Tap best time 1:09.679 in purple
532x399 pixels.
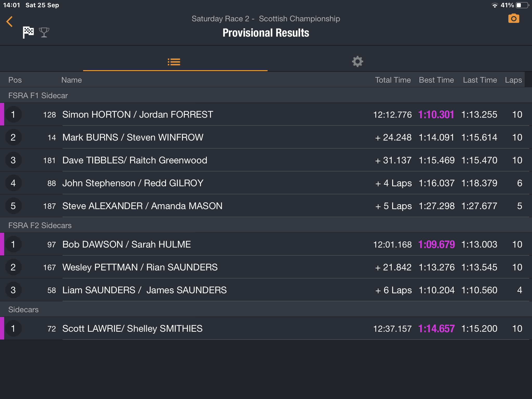(436, 244)
